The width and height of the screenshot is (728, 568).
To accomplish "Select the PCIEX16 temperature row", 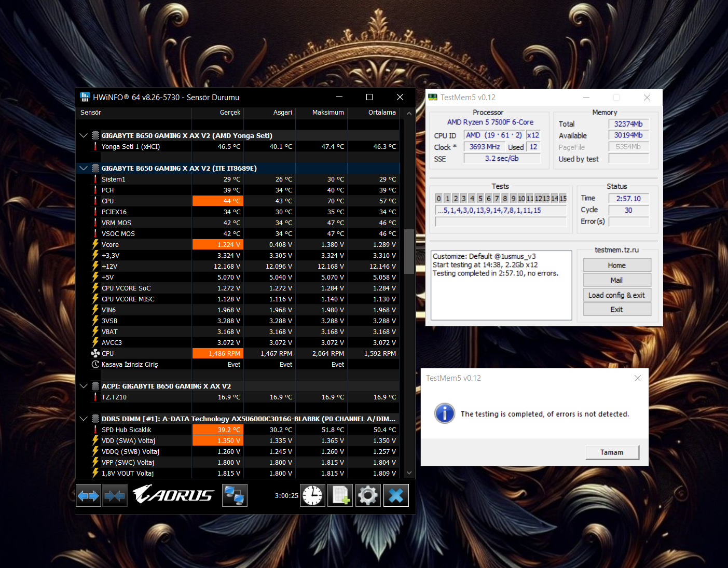I will [238, 212].
